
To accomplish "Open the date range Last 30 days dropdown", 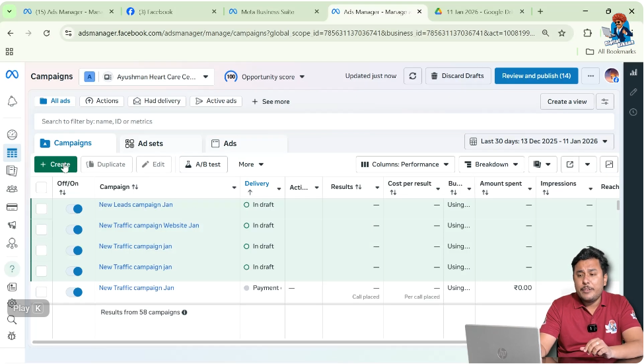I will [x=539, y=141].
